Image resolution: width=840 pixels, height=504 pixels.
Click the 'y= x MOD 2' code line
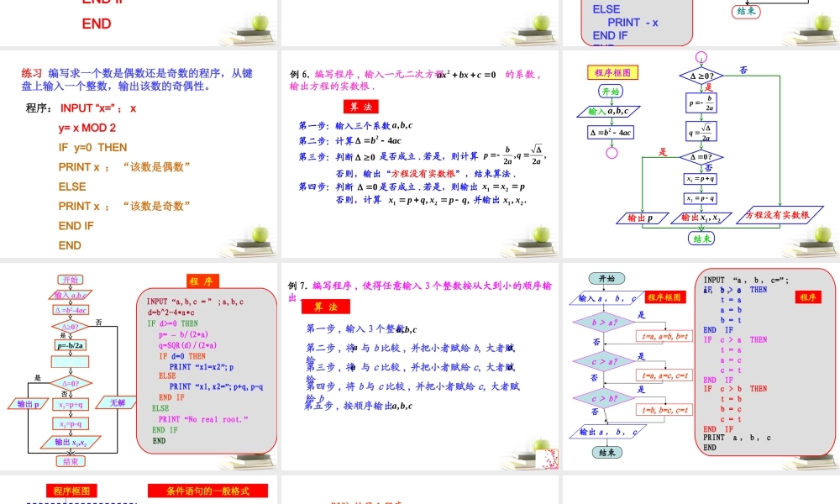[x=87, y=128]
